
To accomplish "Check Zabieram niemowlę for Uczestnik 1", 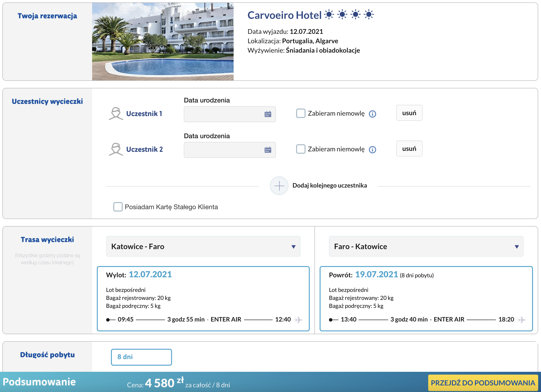I will click(300, 113).
